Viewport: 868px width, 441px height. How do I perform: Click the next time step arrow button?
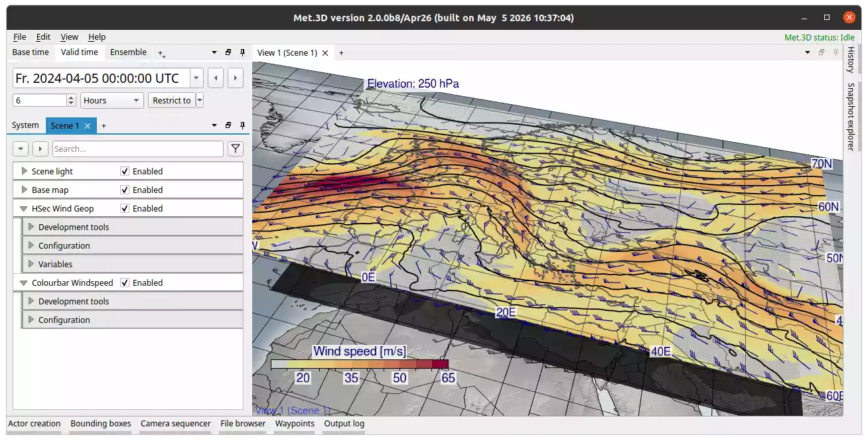236,78
